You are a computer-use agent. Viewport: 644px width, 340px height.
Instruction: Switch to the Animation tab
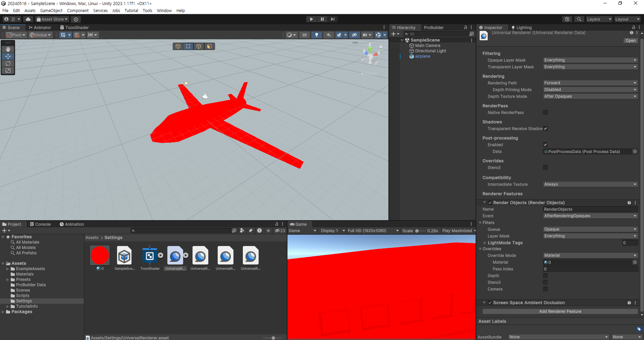pyautogui.click(x=72, y=224)
